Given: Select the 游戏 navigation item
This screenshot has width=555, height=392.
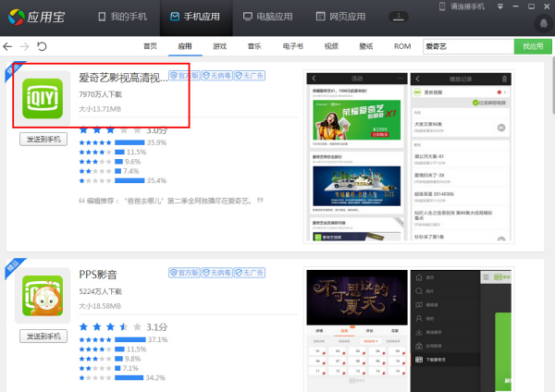Looking at the screenshot, I should pos(219,46).
